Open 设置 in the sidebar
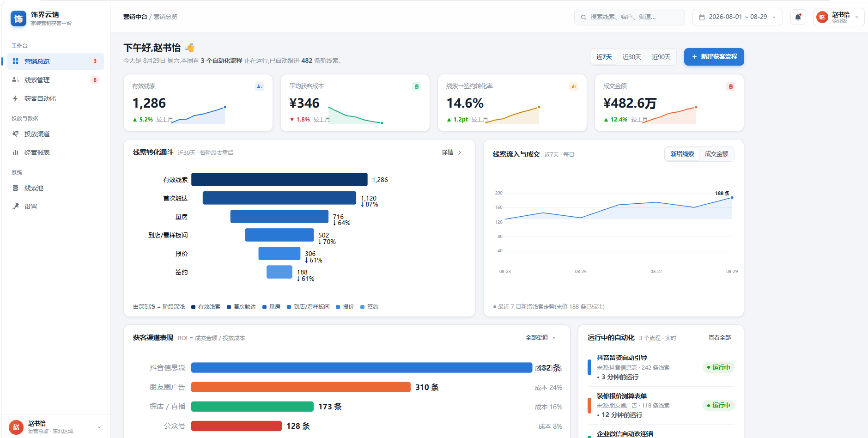Viewport: 868px width, 438px height. point(55,207)
